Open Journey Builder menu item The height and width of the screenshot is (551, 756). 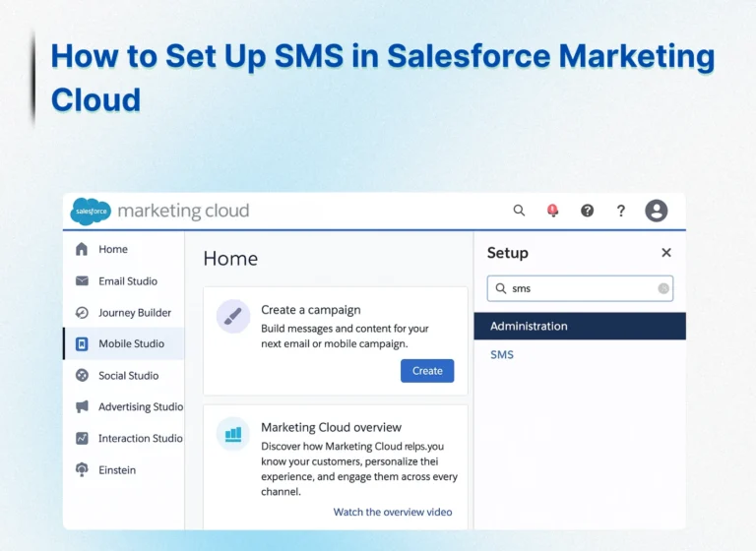123,312
